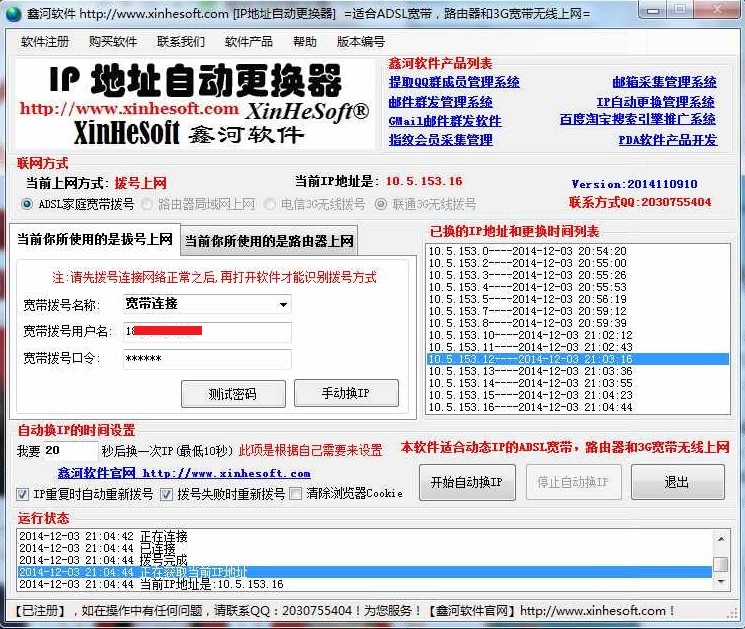745x629 pixels.
Task: Select IP list row 10.5.153.13
Action: (x=577, y=371)
